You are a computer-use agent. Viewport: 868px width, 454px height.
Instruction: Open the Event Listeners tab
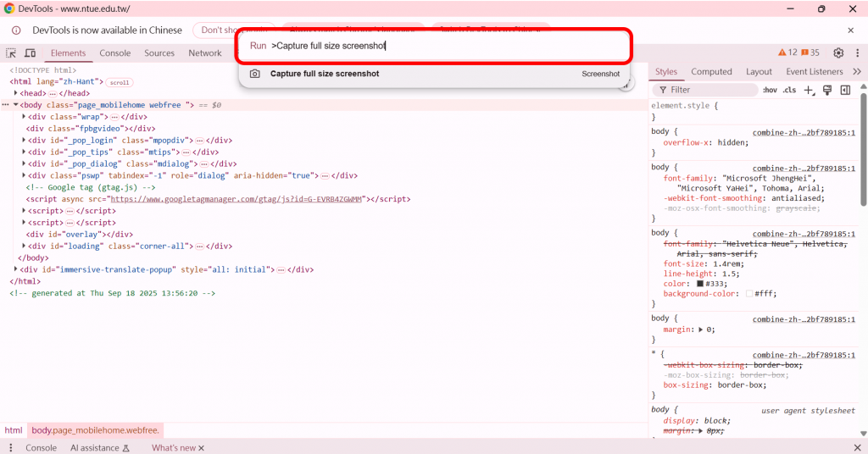coord(815,71)
